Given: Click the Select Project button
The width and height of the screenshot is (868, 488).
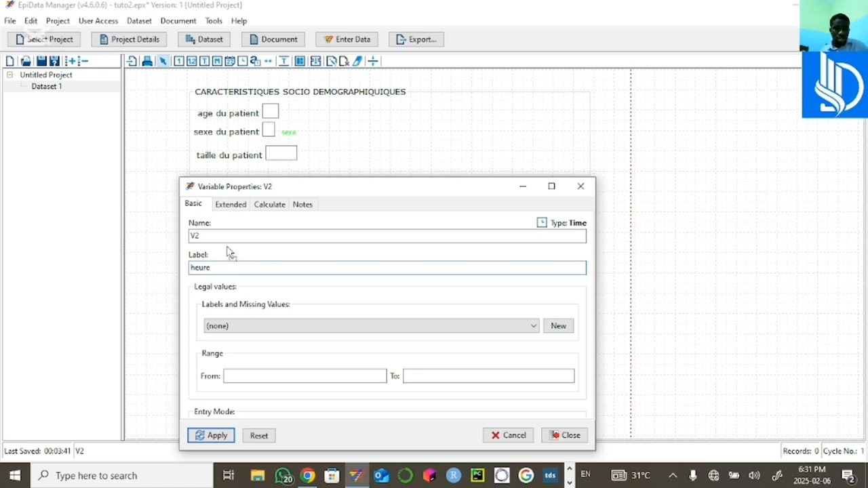Looking at the screenshot, I should click(x=45, y=39).
